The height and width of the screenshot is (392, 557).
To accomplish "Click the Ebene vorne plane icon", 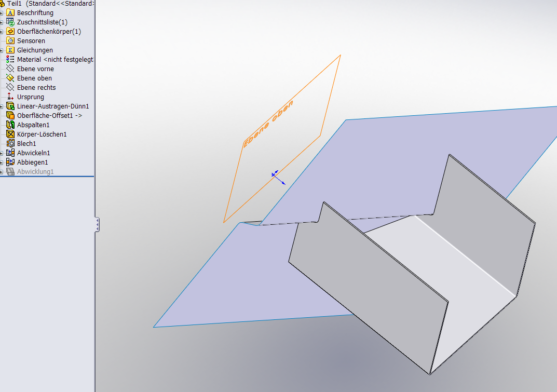I will [10, 69].
